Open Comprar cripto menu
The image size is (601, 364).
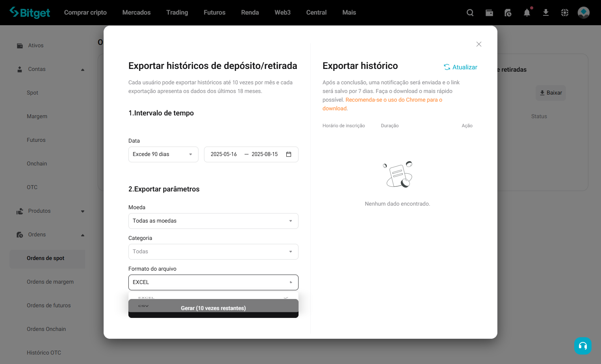point(85,13)
